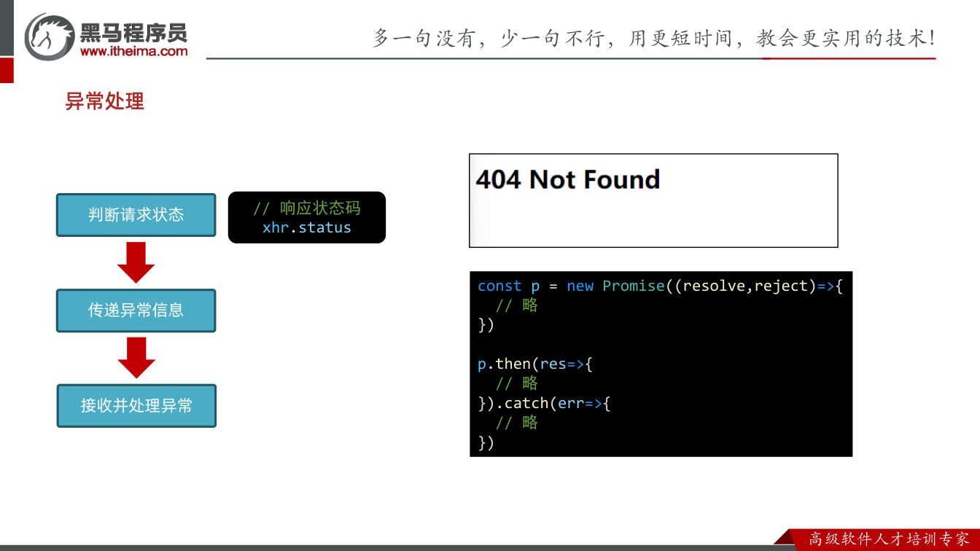The height and width of the screenshot is (551, 980).
Task: Click the 404 Not Found heading
Action: point(568,179)
